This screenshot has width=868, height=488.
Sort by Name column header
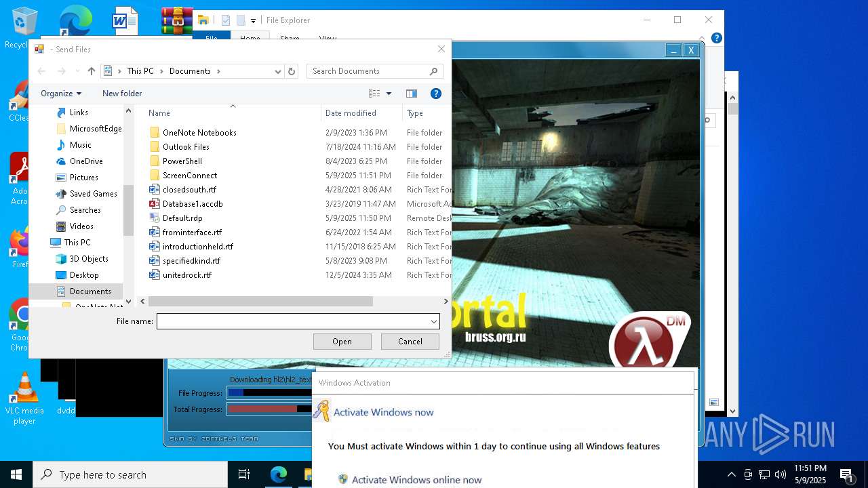159,113
